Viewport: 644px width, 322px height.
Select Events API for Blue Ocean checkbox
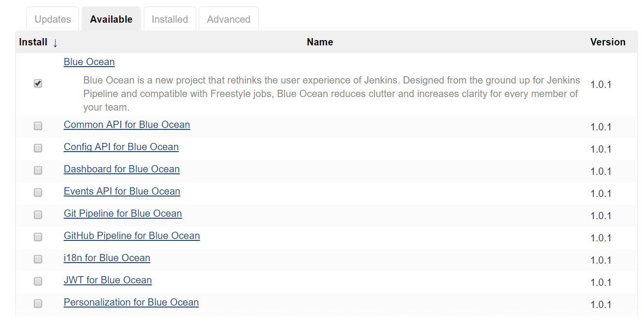tap(38, 193)
